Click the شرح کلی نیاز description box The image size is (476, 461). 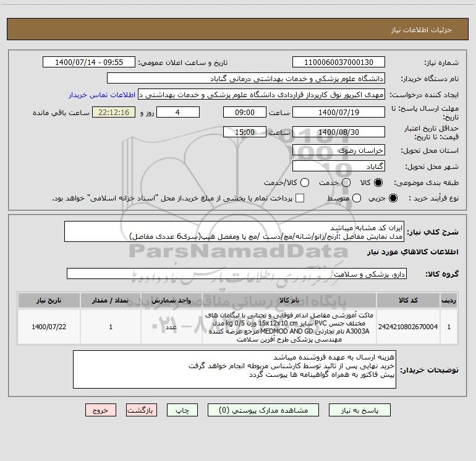pyautogui.click(x=234, y=231)
